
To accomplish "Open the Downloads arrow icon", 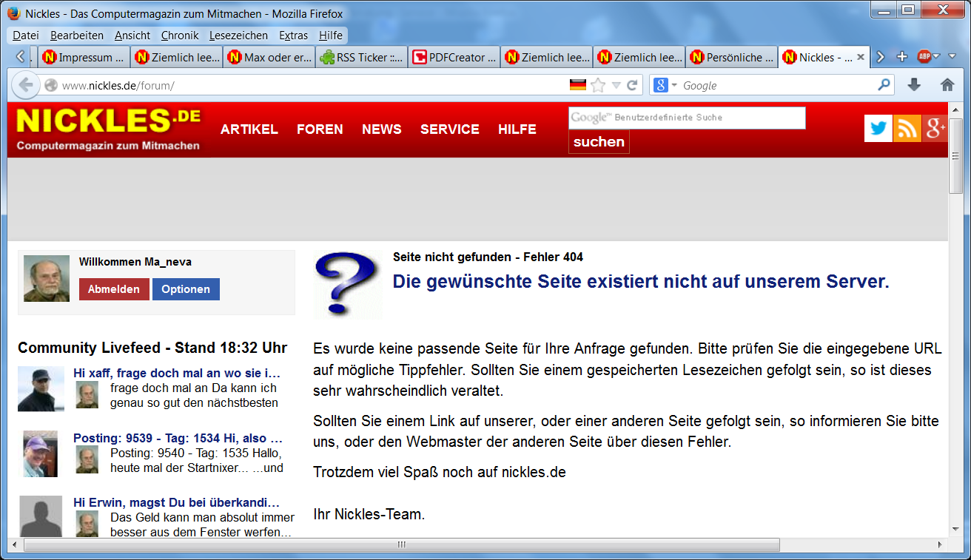I will coord(914,85).
